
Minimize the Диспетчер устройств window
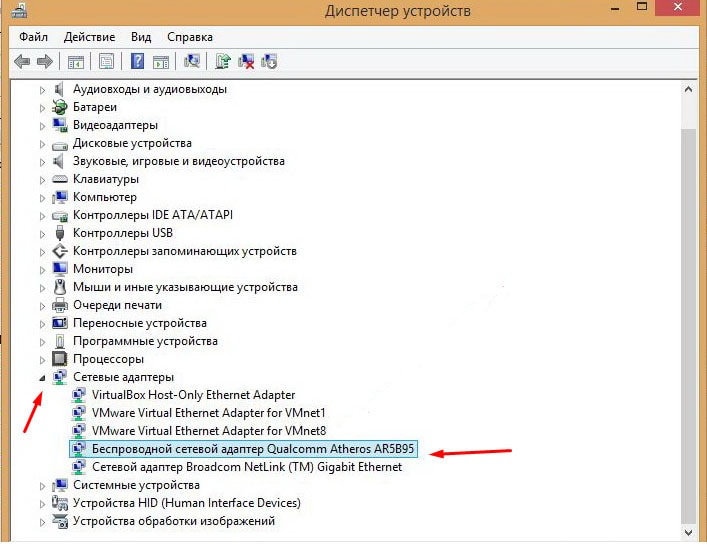(x=615, y=8)
